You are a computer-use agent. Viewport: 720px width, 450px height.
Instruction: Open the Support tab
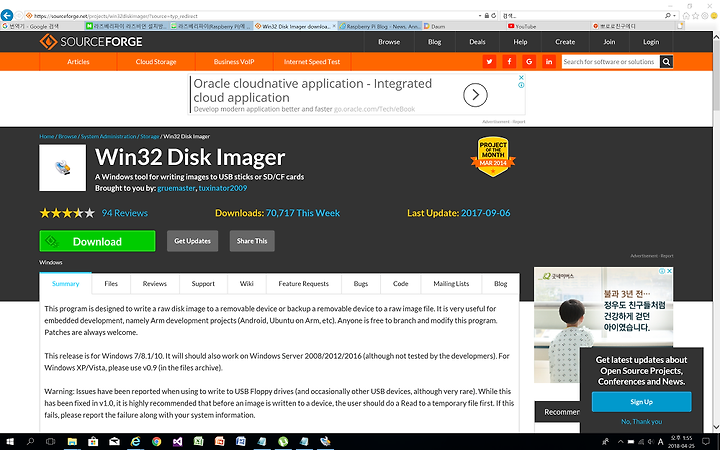203,284
